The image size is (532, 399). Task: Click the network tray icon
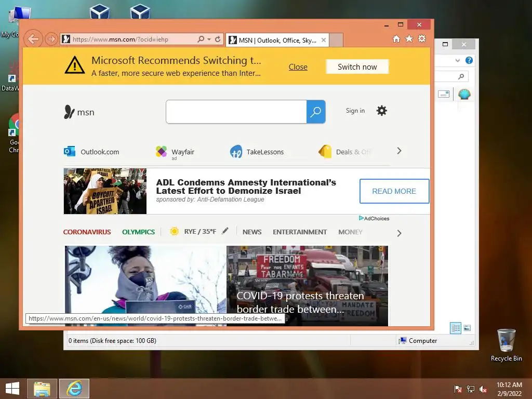point(471,389)
